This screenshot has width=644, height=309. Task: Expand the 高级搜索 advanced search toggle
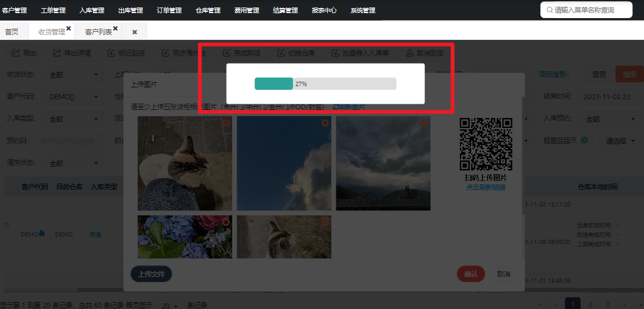pyautogui.click(x=554, y=74)
